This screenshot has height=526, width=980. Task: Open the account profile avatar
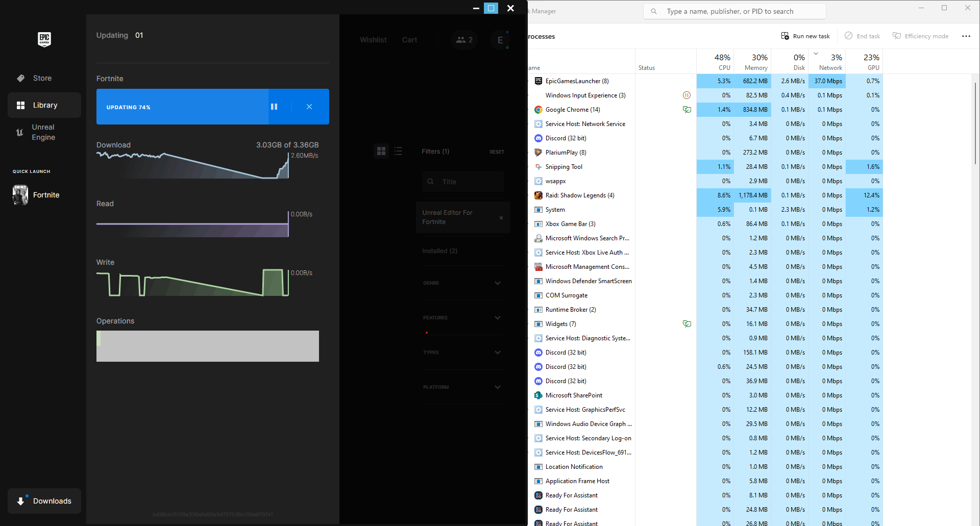tap(500, 40)
